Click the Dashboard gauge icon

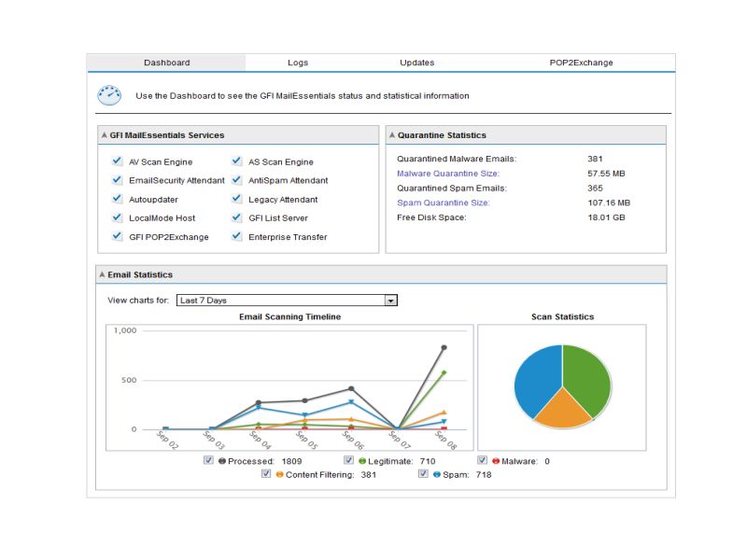coord(109,95)
